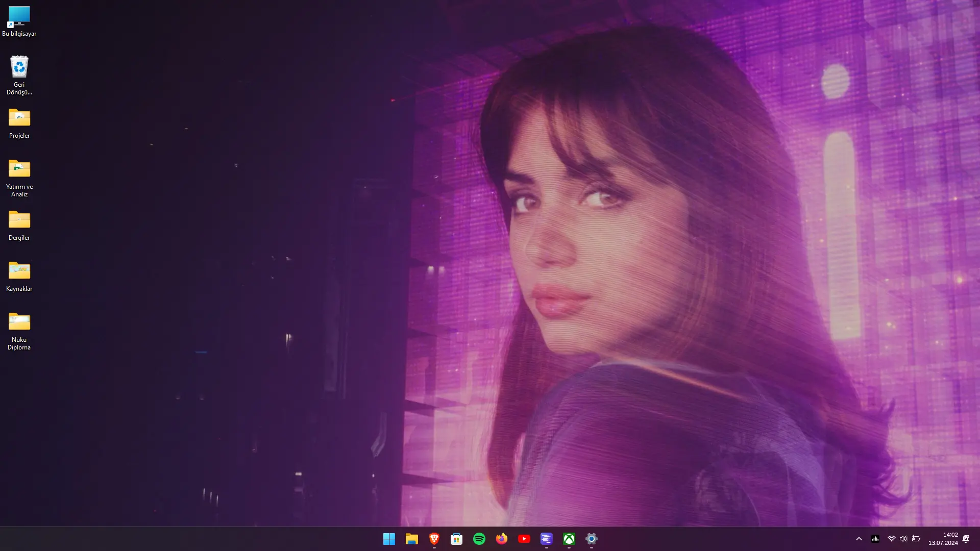Open the Bu bilgisayar desktop shortcut
The width and height of the screenshot is (980, 551).
[19, 21]
